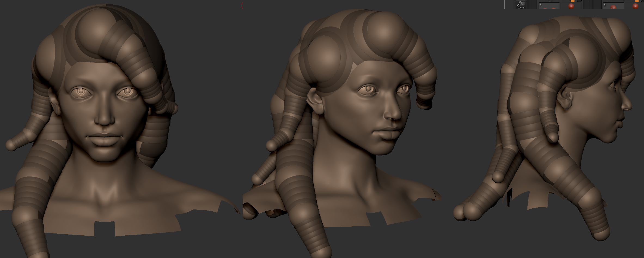Click the Zoom magnifier button
The width and height of the screenshot is (644, 258).
(521, 4)
